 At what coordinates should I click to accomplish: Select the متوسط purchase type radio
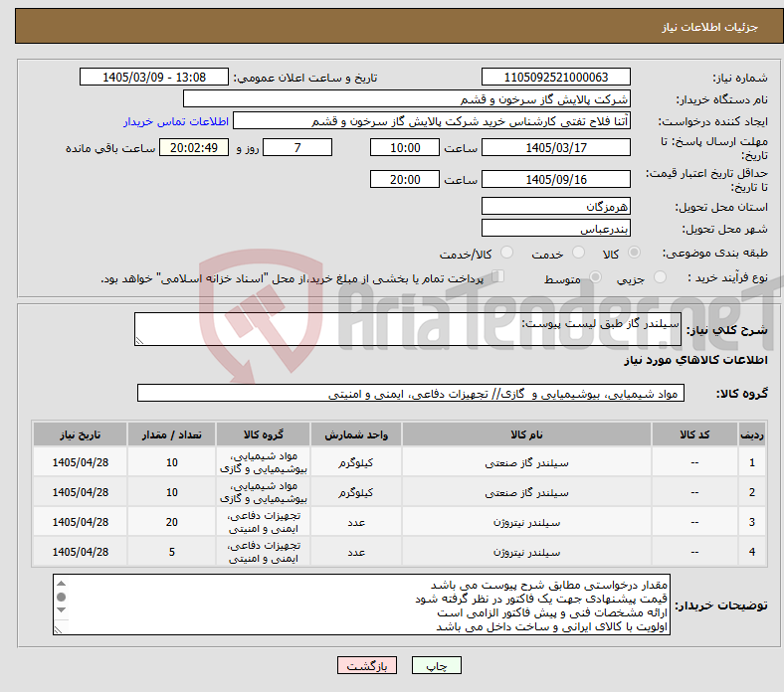pos(595,276)
